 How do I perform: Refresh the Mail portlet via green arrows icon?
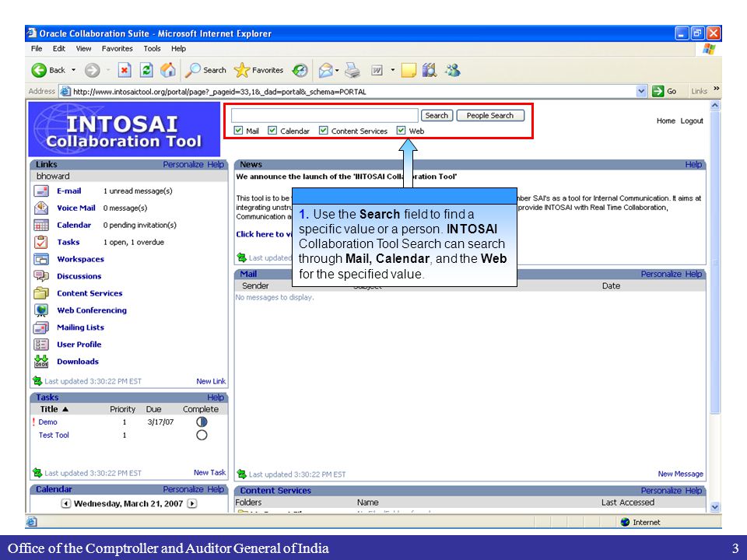(241, 474)
